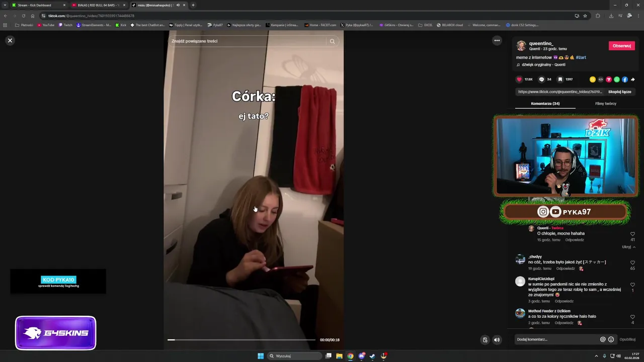The image size is (644, 362).
Task: Open the G4Skins bookmark
Action: click(396, 25)
